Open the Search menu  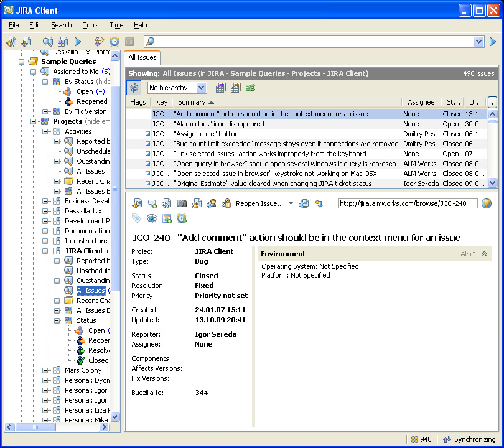pos(62,25)
